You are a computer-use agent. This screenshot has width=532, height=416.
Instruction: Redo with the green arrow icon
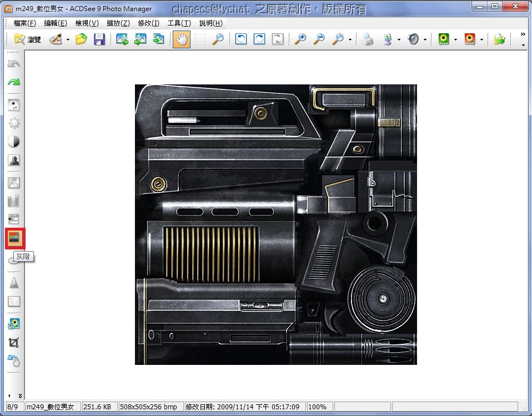tap(14, 82)
